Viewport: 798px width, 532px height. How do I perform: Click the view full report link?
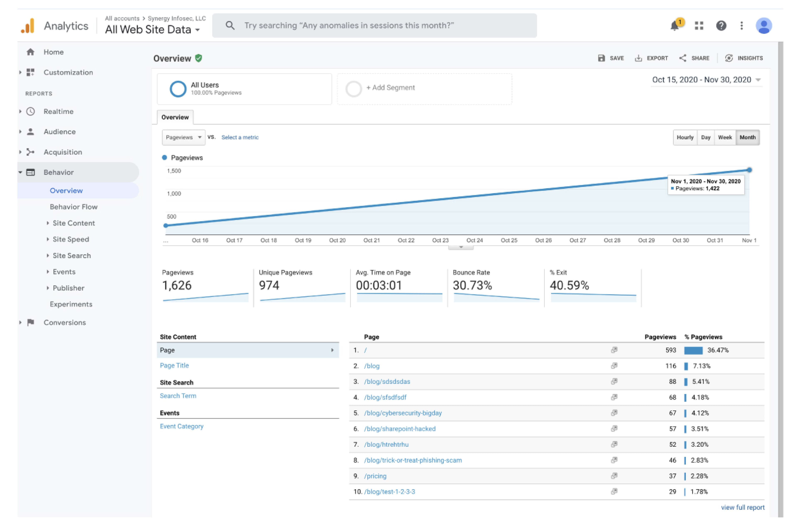tap(743, 507)
